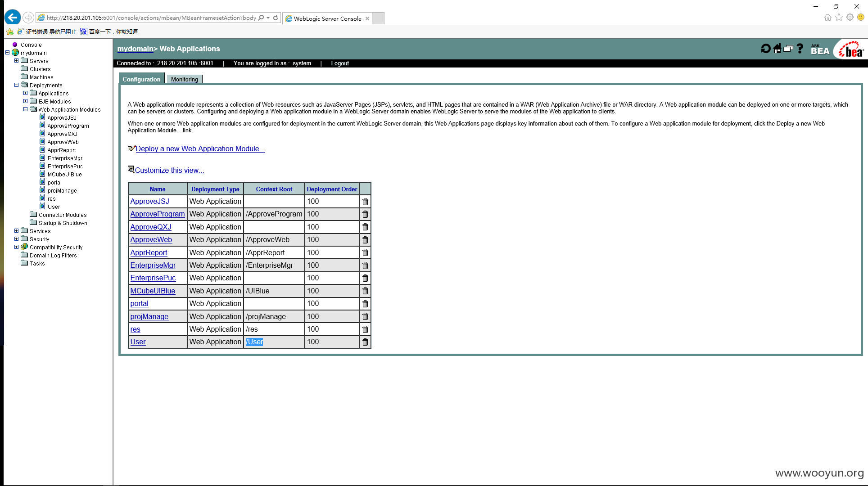Delete ApproveWeb using its trash icon
This screenshot has height=486, width=868.
(x=365, y=240)
